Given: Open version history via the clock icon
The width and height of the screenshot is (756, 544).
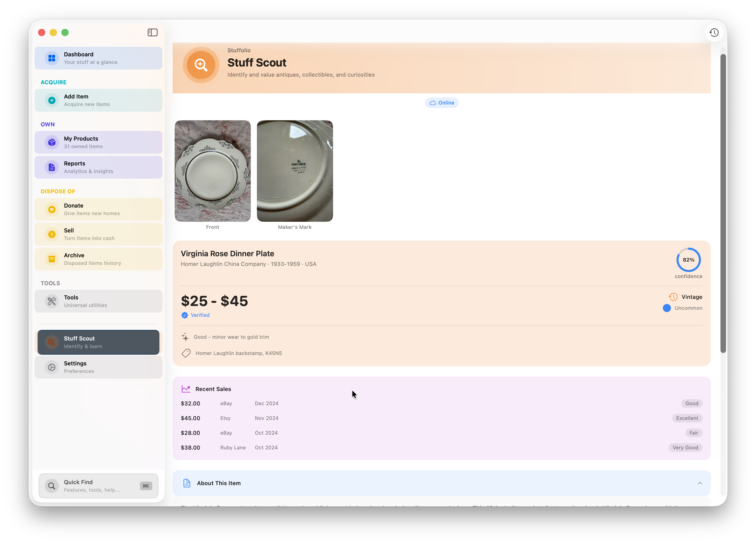Looking at the screenshot, I should click(x=714, y=32).
